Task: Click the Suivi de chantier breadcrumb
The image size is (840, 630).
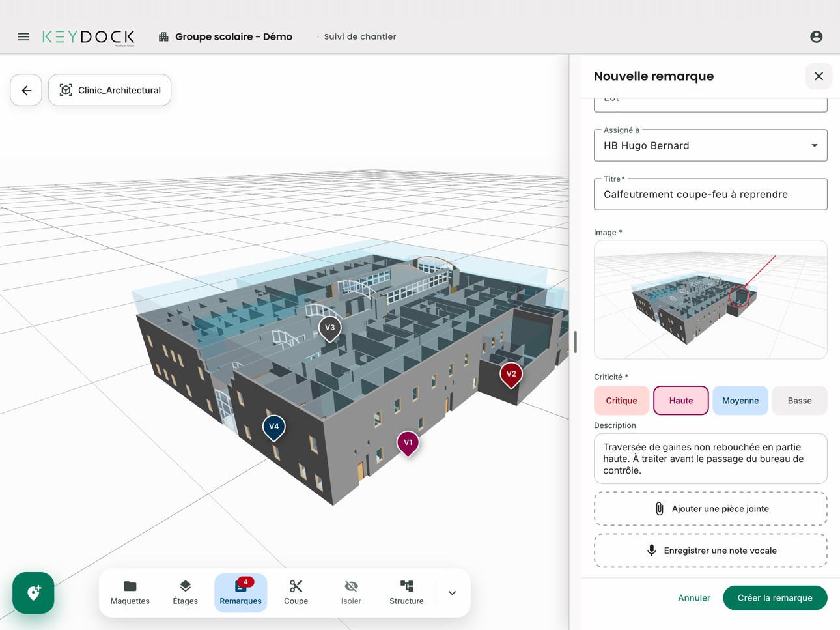Action: click(360, 37)
